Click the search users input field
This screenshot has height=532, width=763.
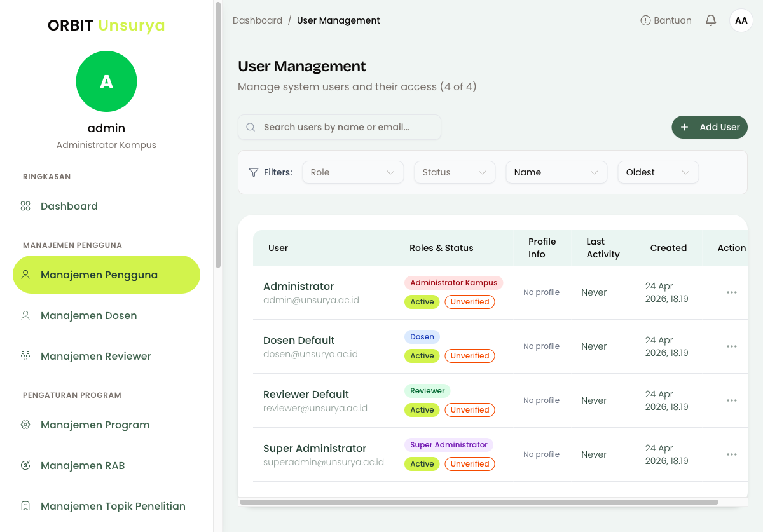tap(340, 127)
